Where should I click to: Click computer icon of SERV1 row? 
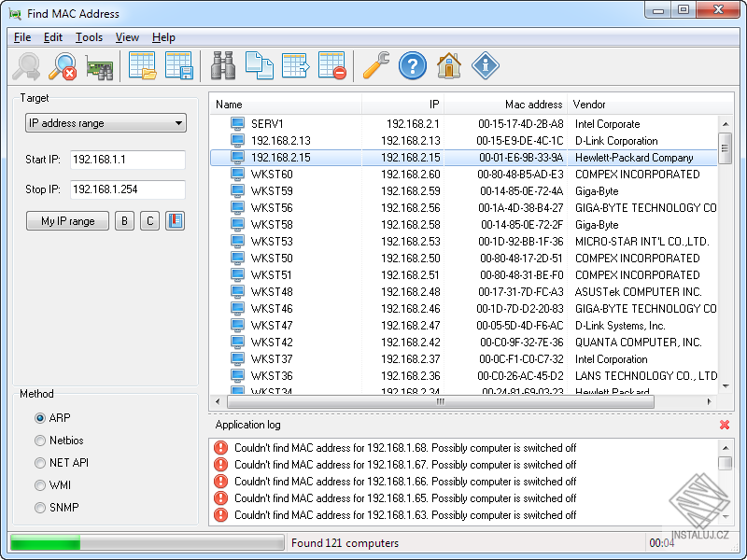click(237, 124)
